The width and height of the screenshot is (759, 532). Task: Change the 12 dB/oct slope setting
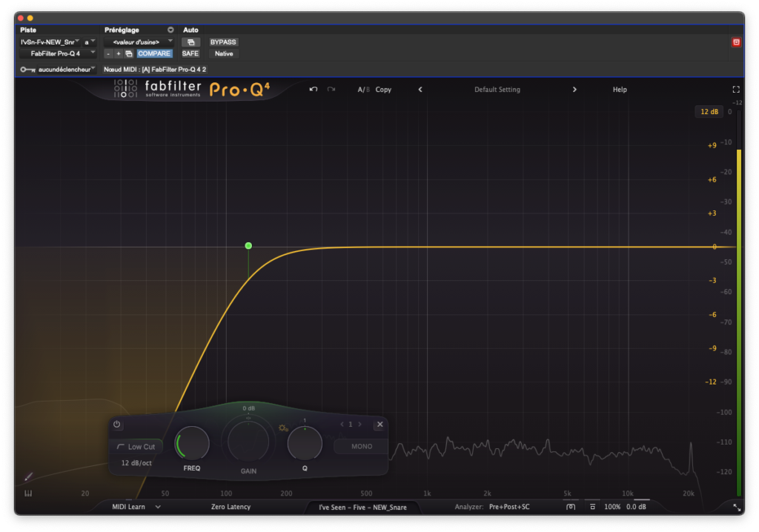[x=136, y=463]
